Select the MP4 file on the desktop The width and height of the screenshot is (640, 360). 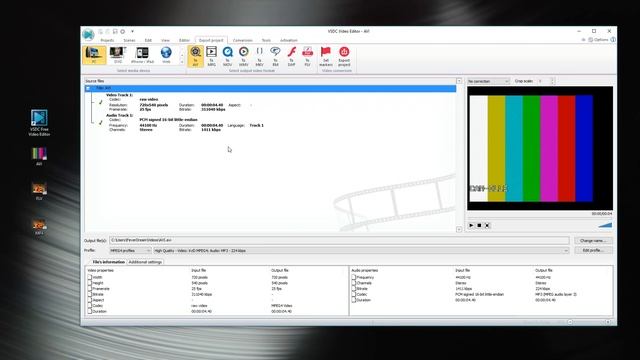pos(39,226)
